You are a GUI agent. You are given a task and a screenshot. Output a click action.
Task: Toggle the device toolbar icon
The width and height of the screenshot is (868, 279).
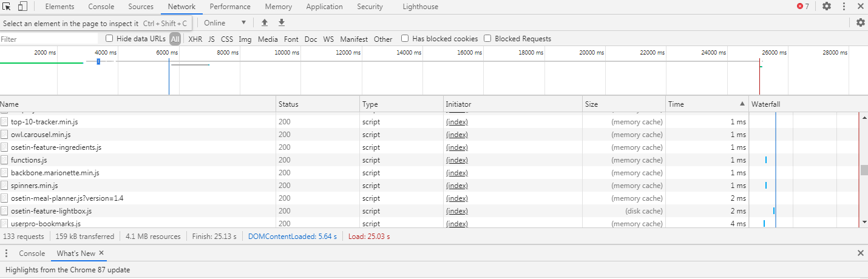click(22, 7)
